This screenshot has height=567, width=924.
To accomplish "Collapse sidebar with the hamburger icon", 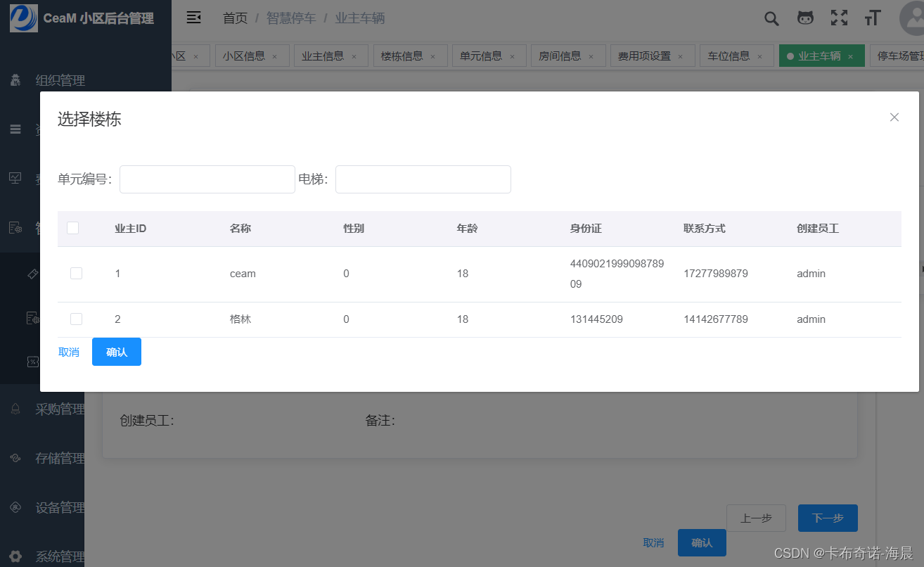I will (194, 18).
